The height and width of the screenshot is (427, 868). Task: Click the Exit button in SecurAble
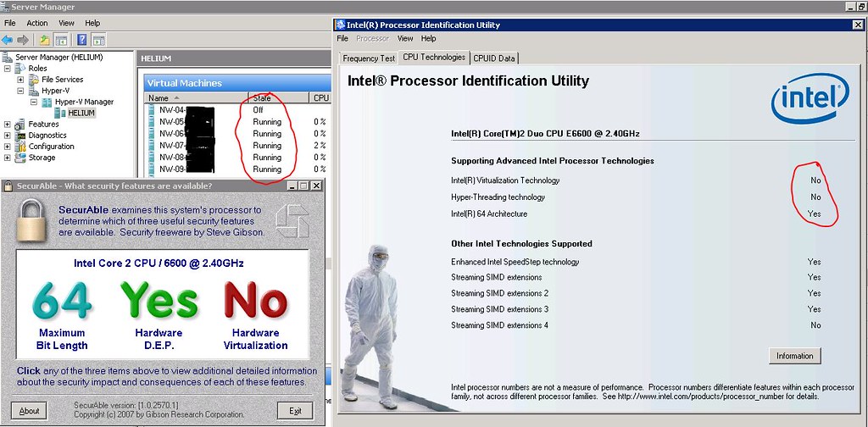[295, 411]
